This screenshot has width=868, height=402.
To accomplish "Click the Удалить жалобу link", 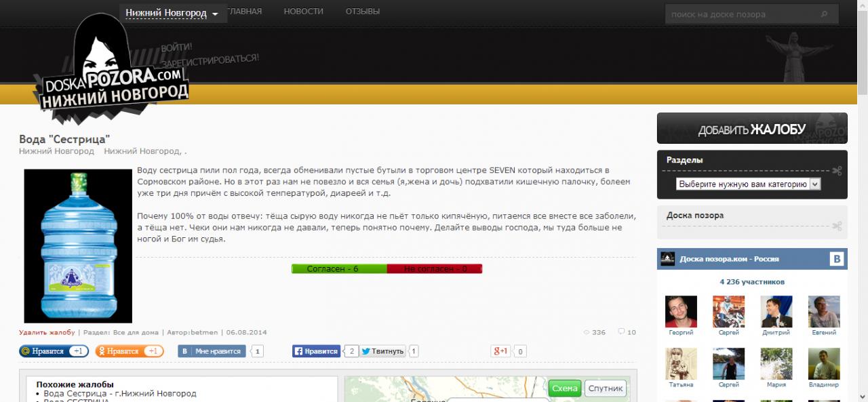I will click(x=47, y=333).
